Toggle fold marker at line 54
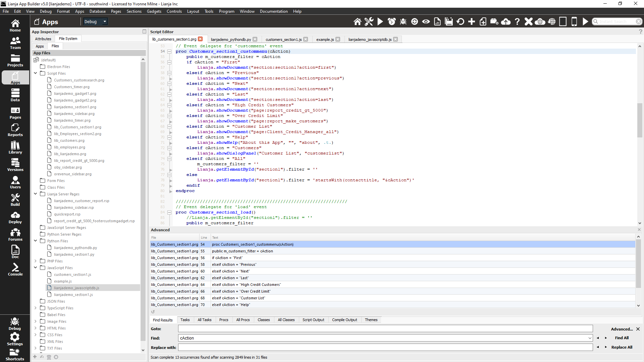Screen dimensions: 644x362 tap(169, 51)
